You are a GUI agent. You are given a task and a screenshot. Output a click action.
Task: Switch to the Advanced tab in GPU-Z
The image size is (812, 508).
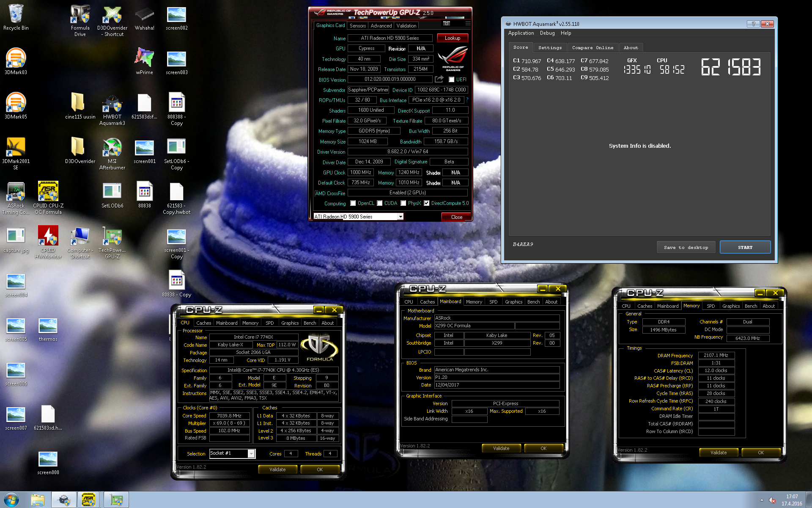(x=381, y=26)
